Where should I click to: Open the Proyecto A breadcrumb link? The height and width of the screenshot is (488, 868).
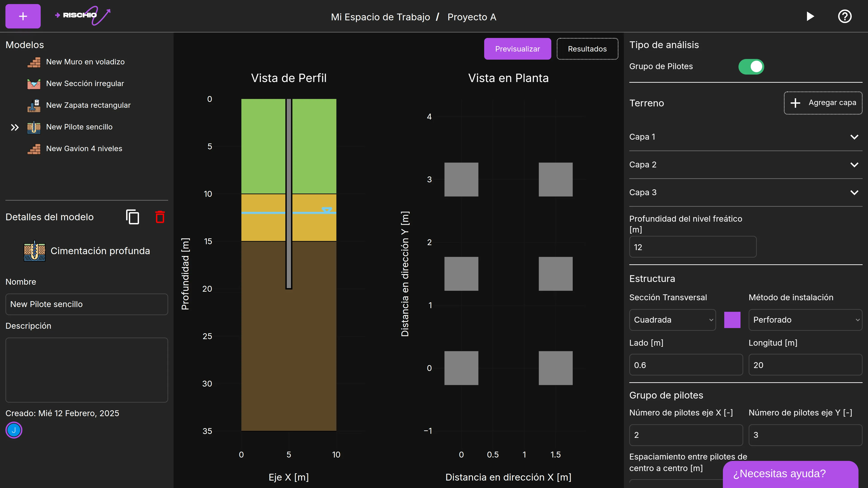pos(471,17)
